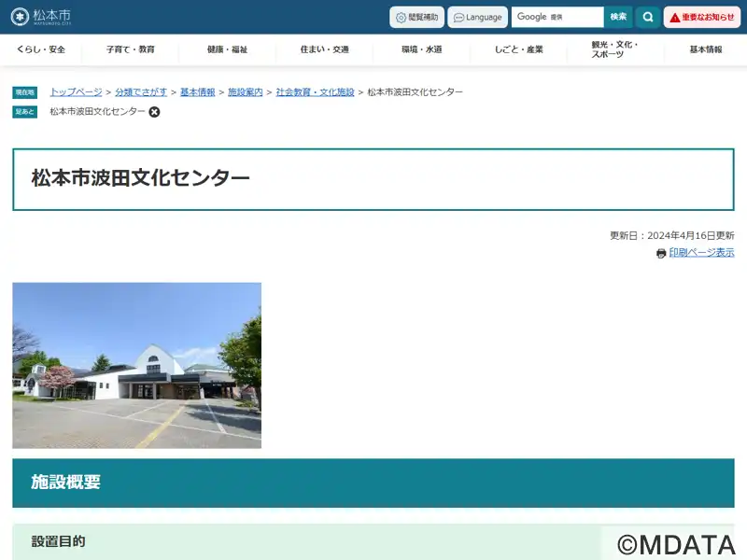The width and height of the screenshot is (747, 560).
Task: Expand the 健康・福祉 navigation menu
Action: (228, 49)
